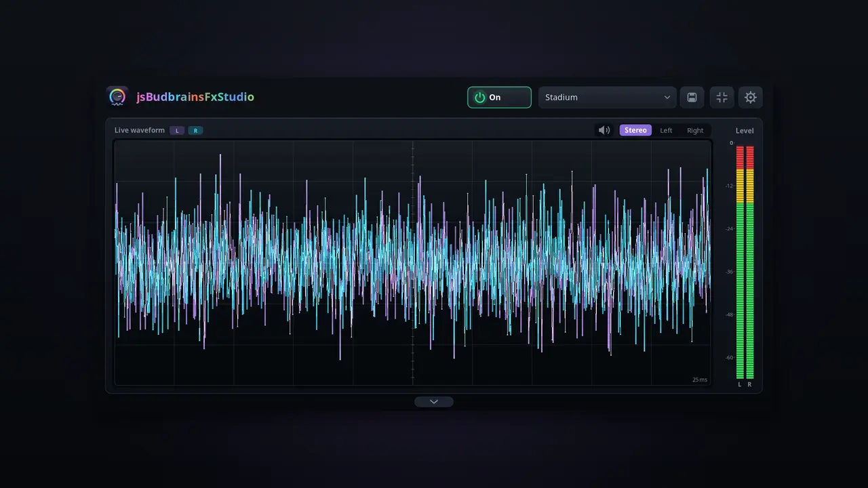868x488 pixels.
Task: Click the left channel level meter bar
Action: tap(740, 262)
